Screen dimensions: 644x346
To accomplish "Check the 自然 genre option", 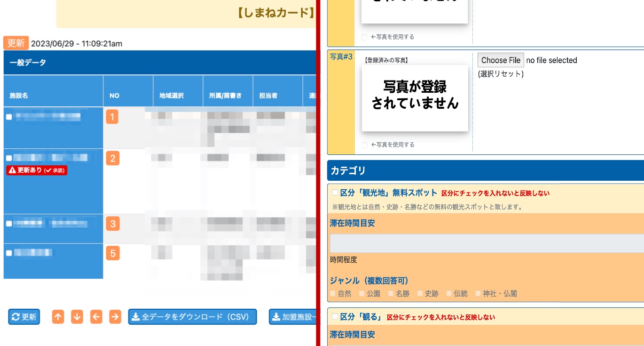I will [x=333, y=293].
